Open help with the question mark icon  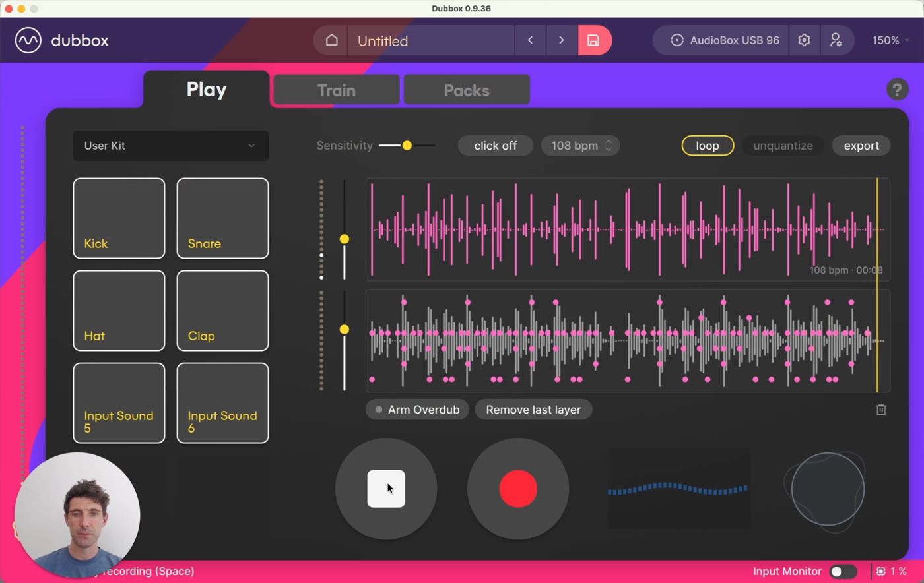pos(897,89)
